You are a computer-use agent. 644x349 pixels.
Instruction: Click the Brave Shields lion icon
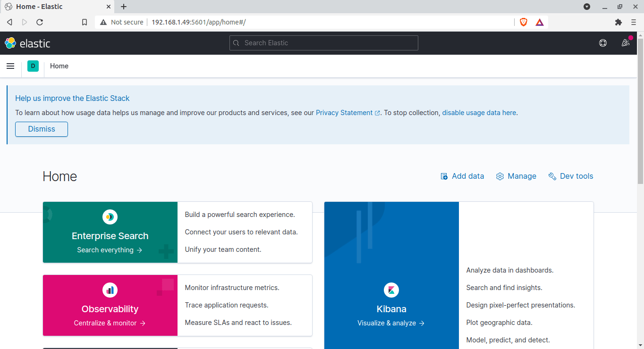point(524,22)
